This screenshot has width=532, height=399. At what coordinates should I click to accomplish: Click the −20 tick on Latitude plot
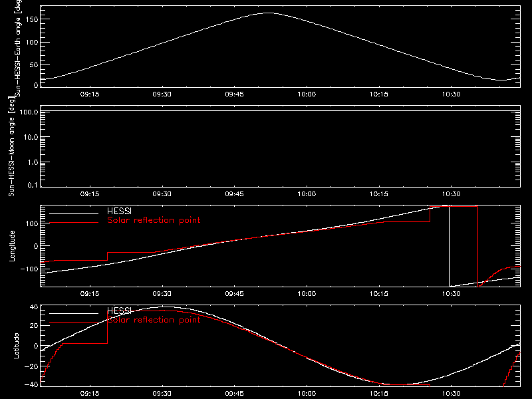point(31,366)
